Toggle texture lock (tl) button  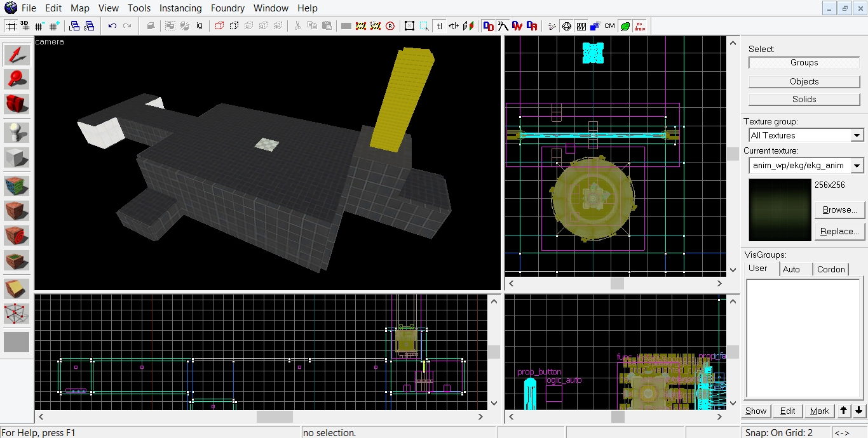tap(439, 26)
